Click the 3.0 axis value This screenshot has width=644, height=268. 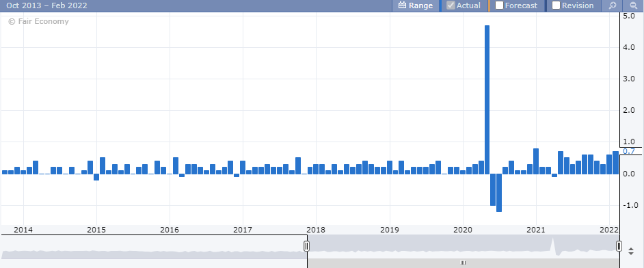click(x=629, y=79)
